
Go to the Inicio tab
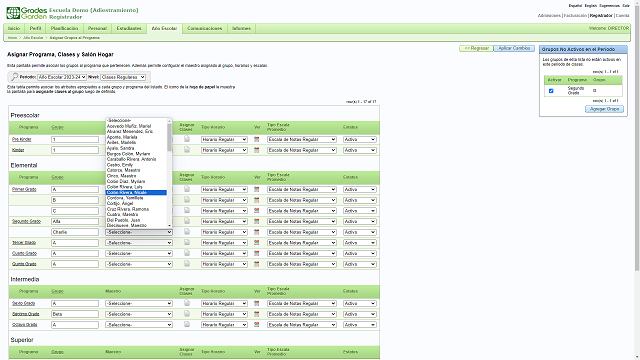pyautogui.click(x=14, y=29)
